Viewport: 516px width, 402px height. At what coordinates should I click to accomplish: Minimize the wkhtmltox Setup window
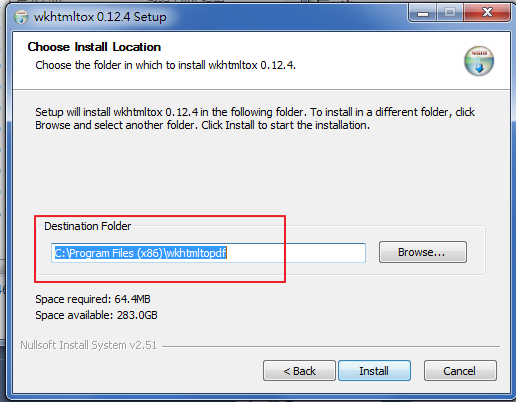click(x=423, y=13)
